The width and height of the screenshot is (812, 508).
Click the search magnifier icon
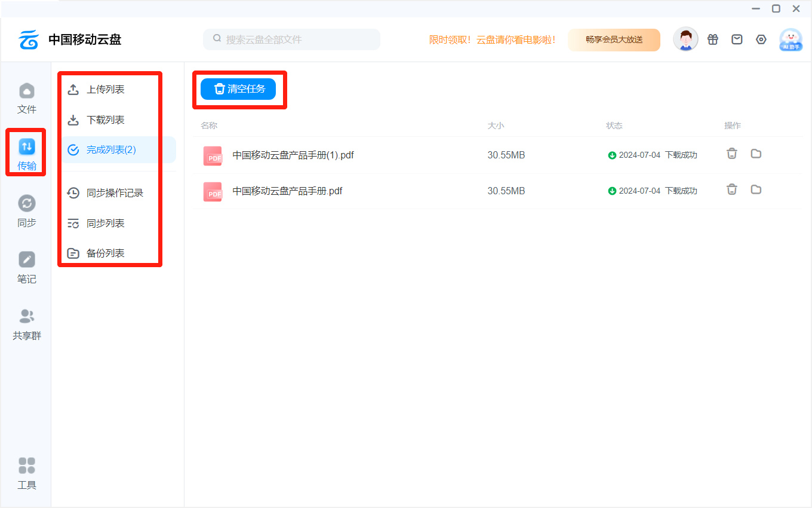217,39
